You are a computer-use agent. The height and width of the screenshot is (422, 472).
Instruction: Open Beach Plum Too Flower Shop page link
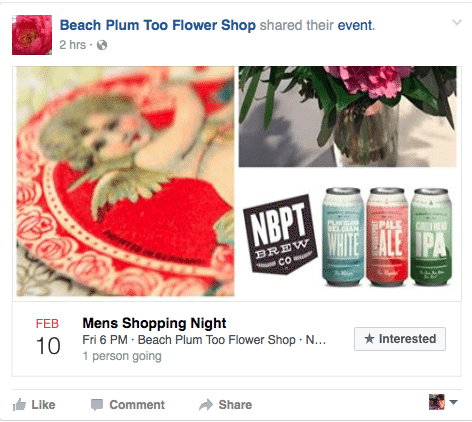tap(158, 25)
